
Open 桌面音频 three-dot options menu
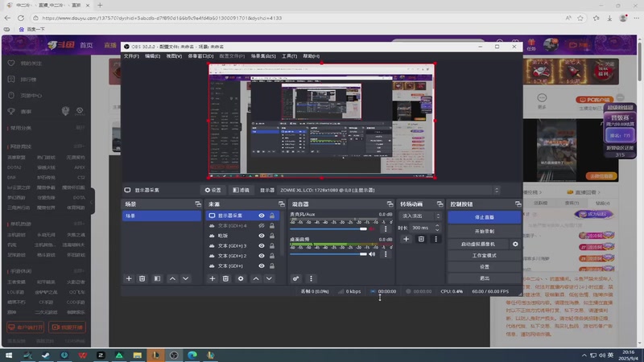pos(386,254)
